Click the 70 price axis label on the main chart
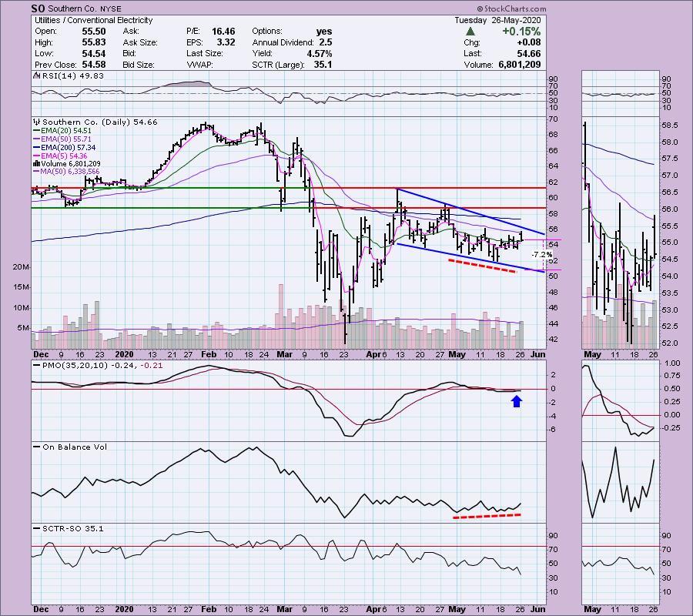The width and height of the screenshot is (693, 616). (x=554, y=119)
